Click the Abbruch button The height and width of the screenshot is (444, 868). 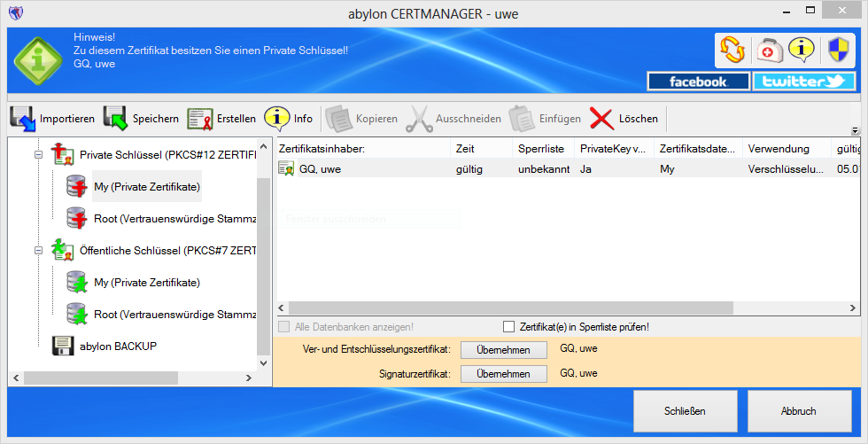coord(799,411)
